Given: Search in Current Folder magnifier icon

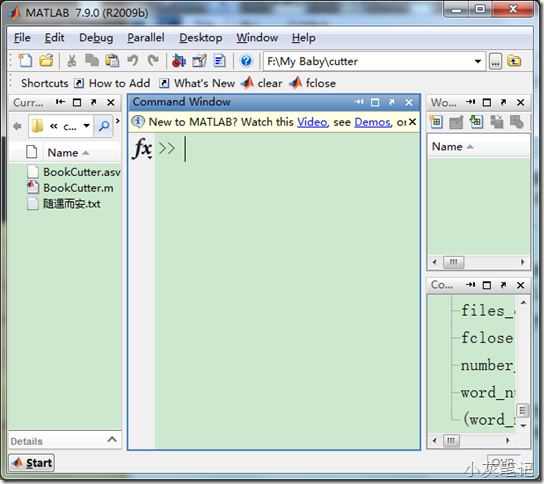Looking at the screenshot, I should [104, 126].
